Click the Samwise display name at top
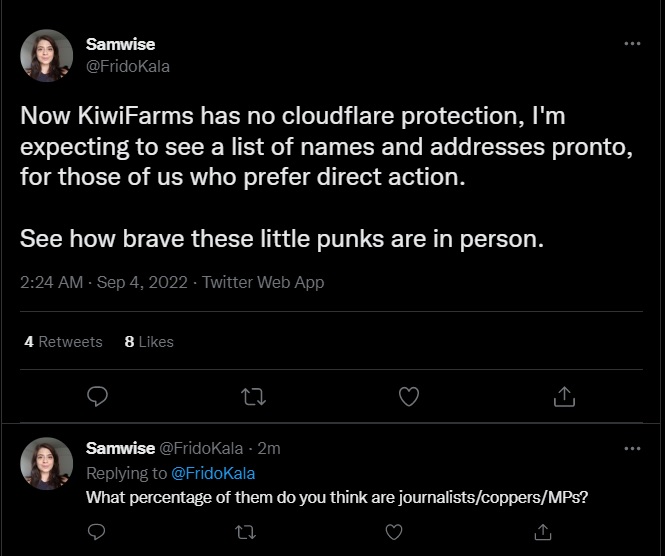 pos(121,45)
